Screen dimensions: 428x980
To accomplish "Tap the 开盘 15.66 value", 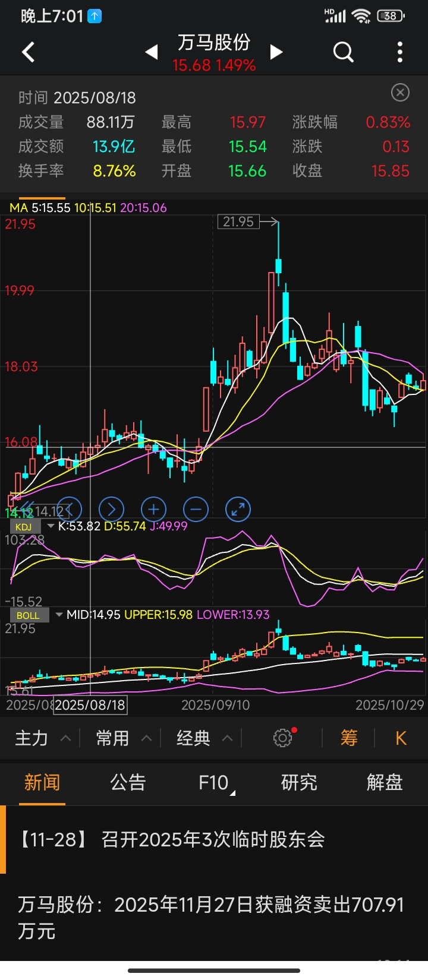I will 247,171.
